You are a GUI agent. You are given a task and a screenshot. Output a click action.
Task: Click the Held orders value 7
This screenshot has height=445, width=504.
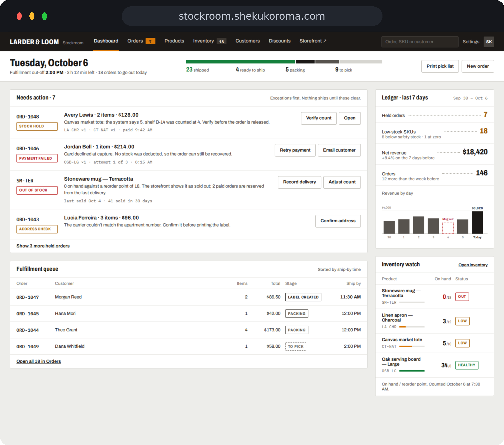click(x=485, y=114)
